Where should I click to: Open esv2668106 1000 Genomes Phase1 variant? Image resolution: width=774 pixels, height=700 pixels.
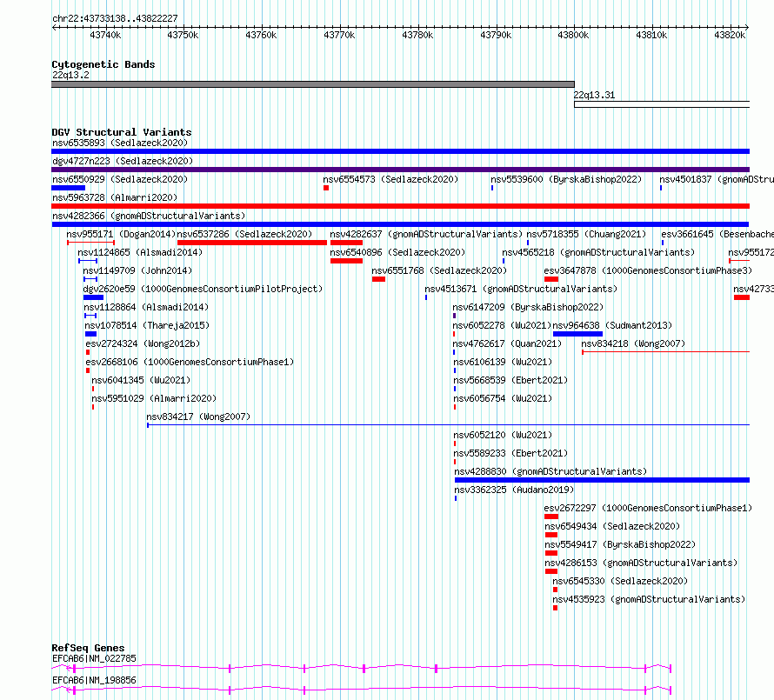[x=190, y=363]
